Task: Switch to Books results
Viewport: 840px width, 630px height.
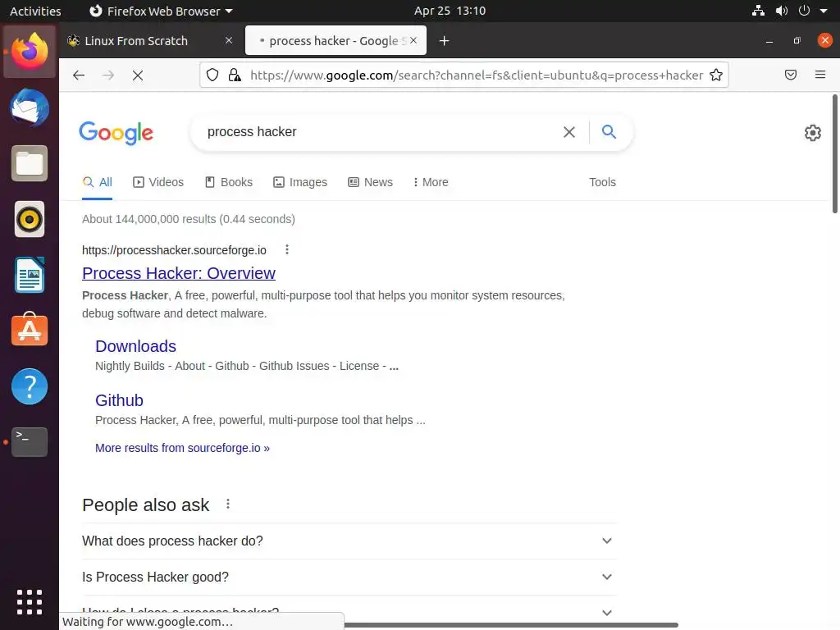Action: [x=229, y=182]
